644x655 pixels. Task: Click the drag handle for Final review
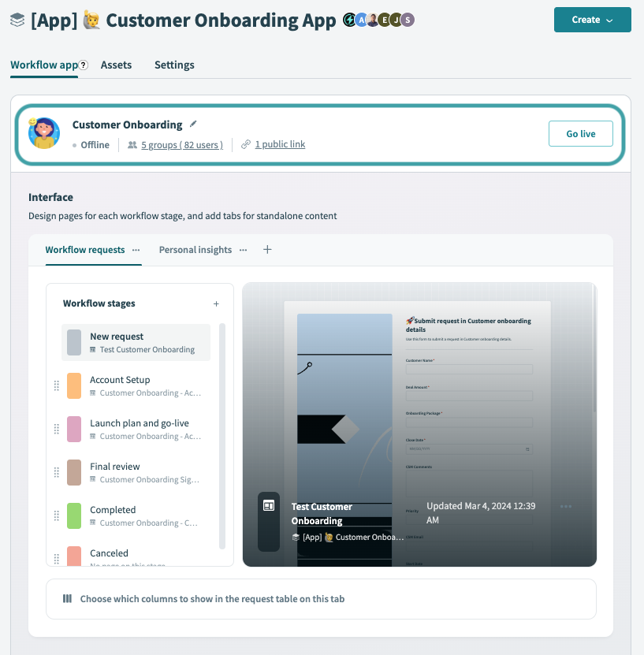tap(57, 472)
